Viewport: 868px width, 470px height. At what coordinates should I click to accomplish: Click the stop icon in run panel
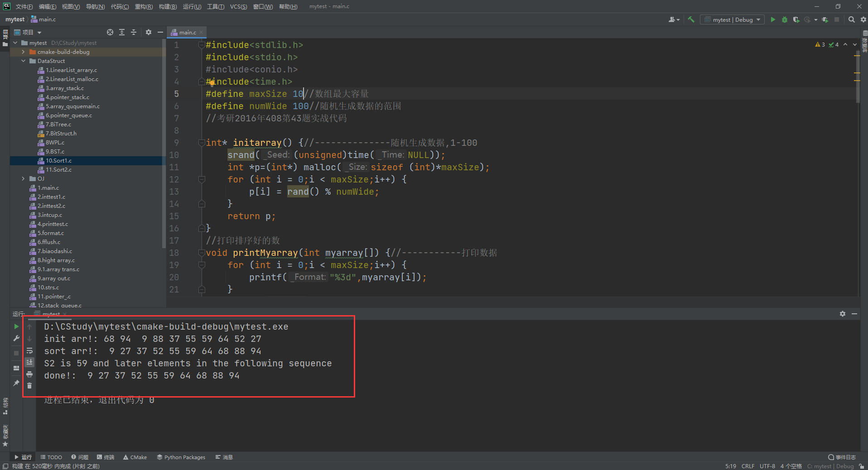pyautogui.click(x=16, y=353)
